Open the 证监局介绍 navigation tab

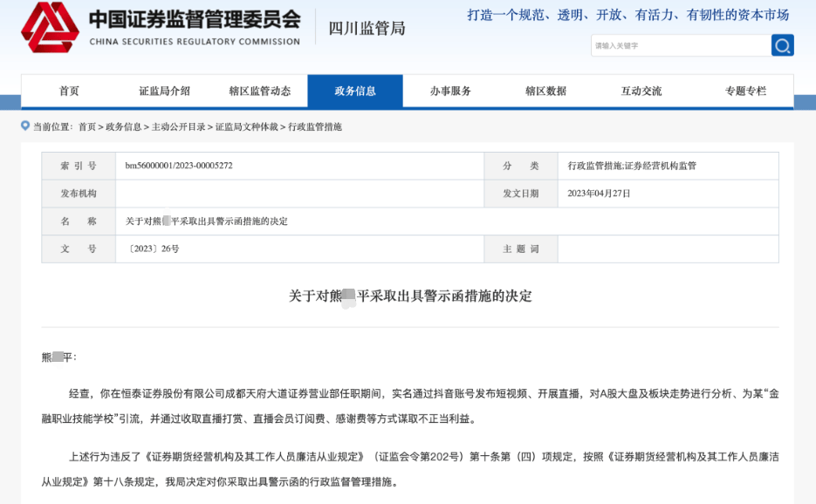coord(164,91)
